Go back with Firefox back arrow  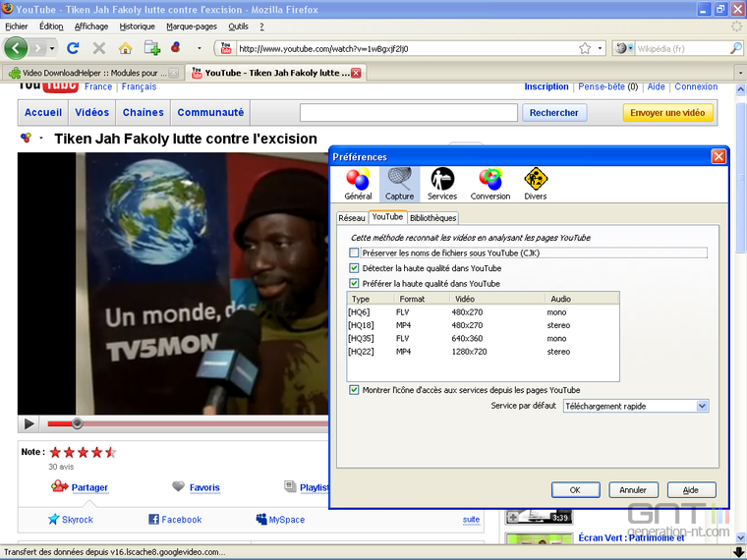pos(16,48)
